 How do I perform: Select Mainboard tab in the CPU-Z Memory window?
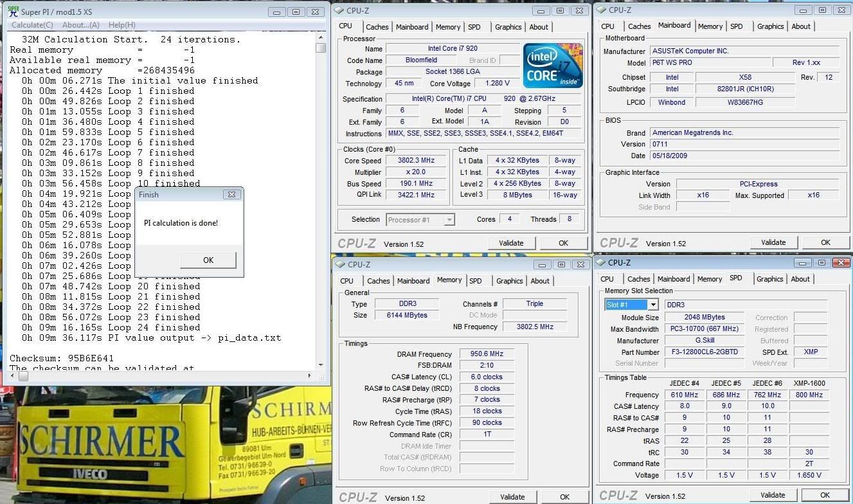tap(413, 281)
